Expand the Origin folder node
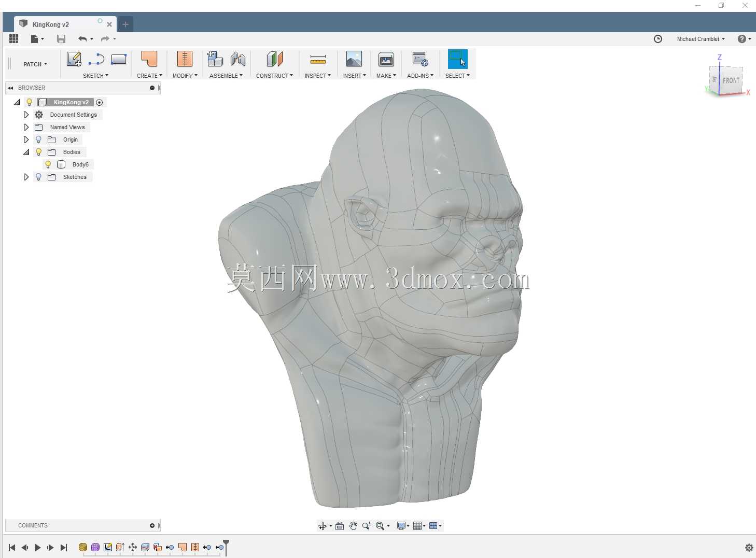This screenshot has width=756, height=558. 26,139
